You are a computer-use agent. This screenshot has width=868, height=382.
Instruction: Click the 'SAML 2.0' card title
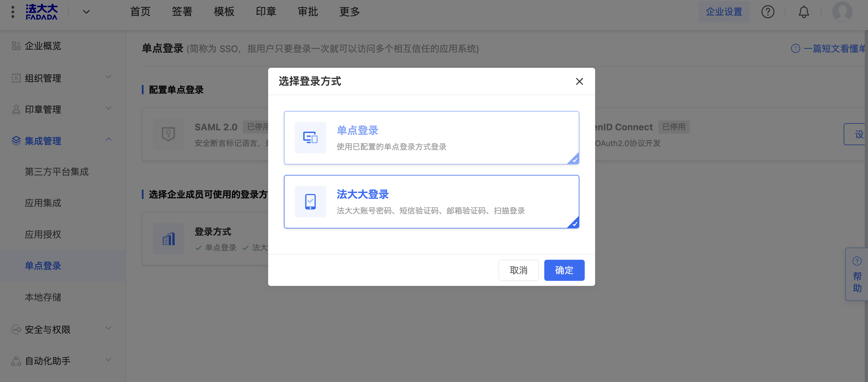pos(216,127)
